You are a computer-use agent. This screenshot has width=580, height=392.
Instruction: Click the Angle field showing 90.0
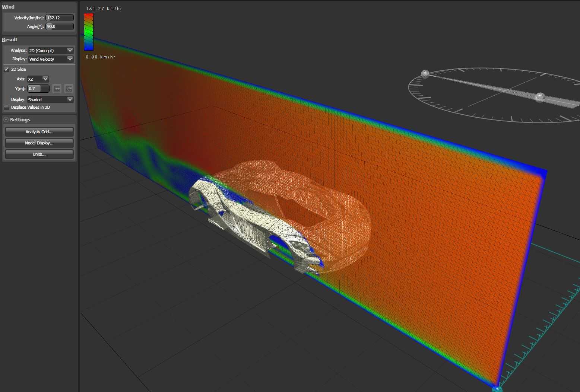pos(60,26)
